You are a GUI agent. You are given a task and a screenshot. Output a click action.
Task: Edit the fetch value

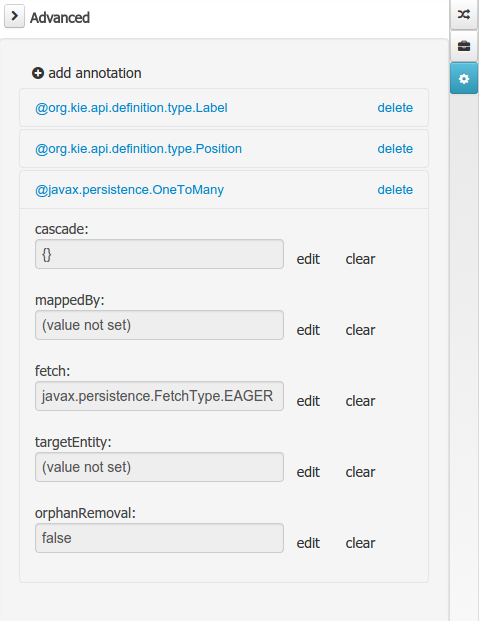pos(308,401)
